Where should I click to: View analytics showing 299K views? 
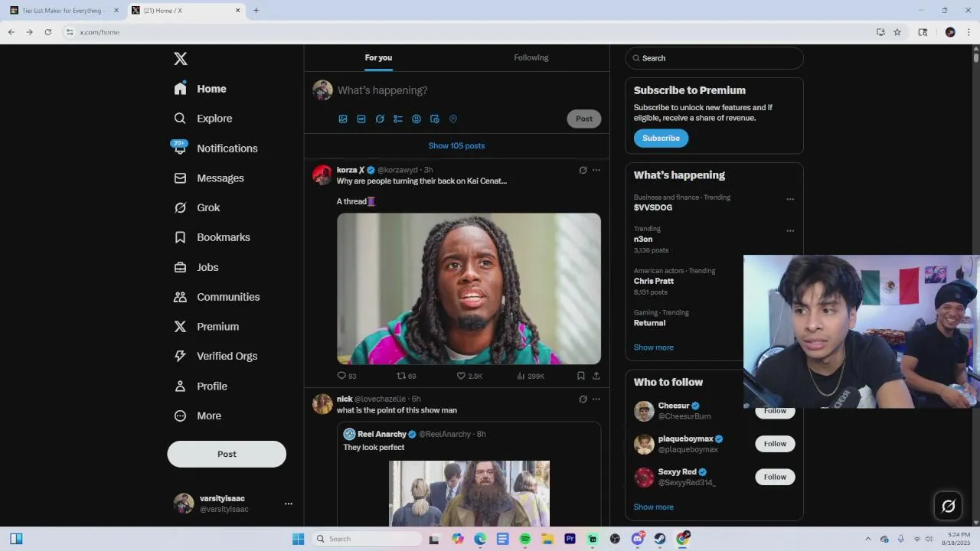[531, 376]
